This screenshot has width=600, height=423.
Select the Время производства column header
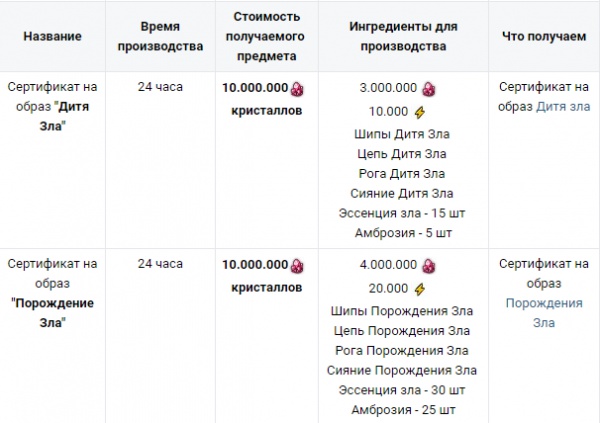pyautogui.click(x=160, y=36)
